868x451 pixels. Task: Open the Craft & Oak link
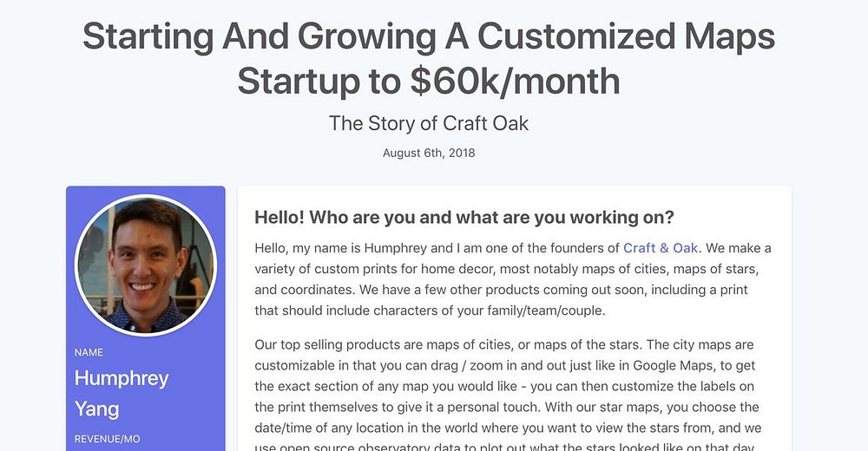(x=661, y=248)
